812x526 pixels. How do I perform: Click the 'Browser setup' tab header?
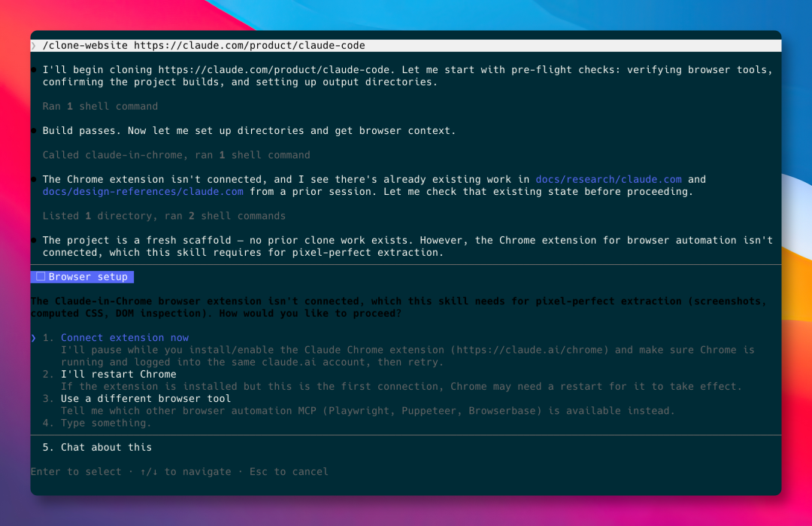pyautogui.click(x=83, y=277)
